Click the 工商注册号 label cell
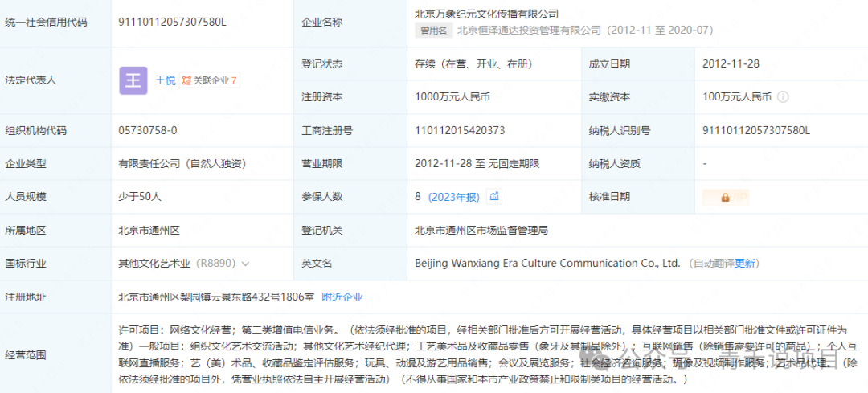868x393 pixels. 349,131
